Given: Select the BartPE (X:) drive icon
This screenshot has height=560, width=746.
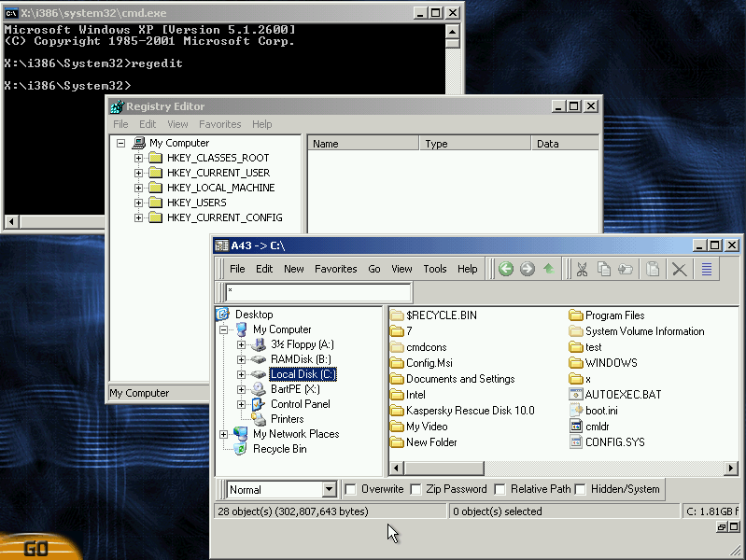Looking at the screenshot, I should coord(259,389).
